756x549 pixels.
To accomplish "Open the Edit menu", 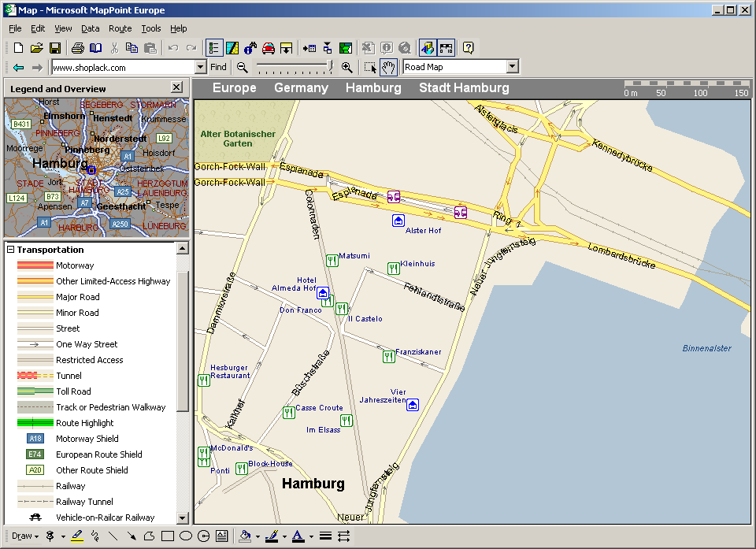I will [38, 28].
